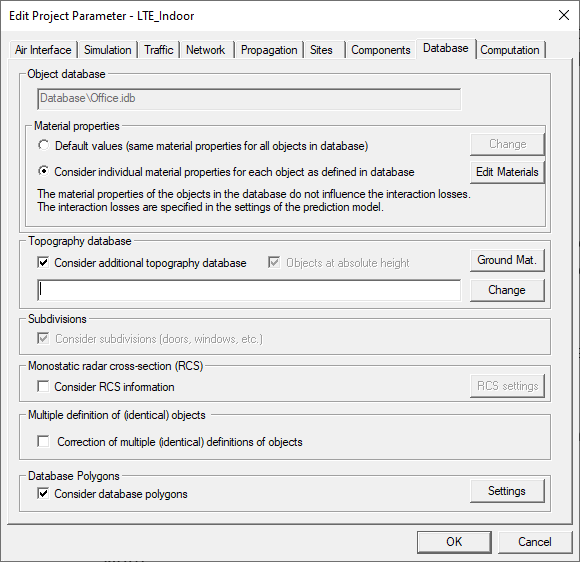Open the Simulation tab
The width and height of the screenshot is (580, 562).
point(108,50)
